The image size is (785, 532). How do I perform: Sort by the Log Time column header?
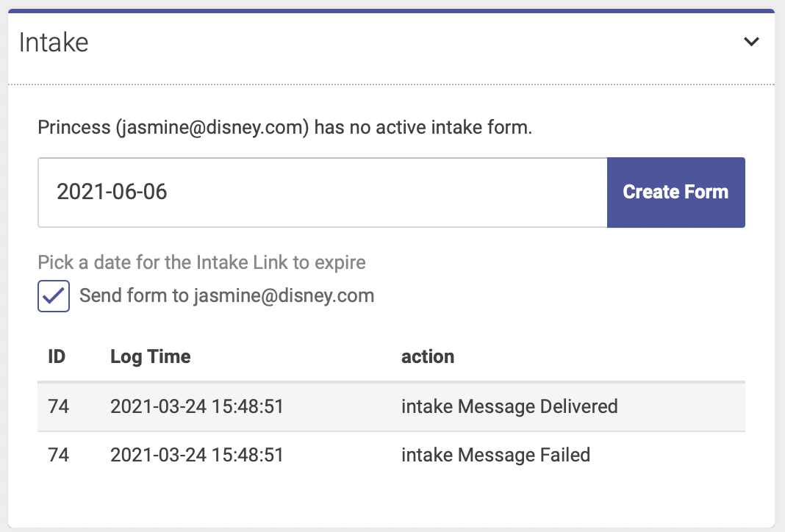(150, 357)
